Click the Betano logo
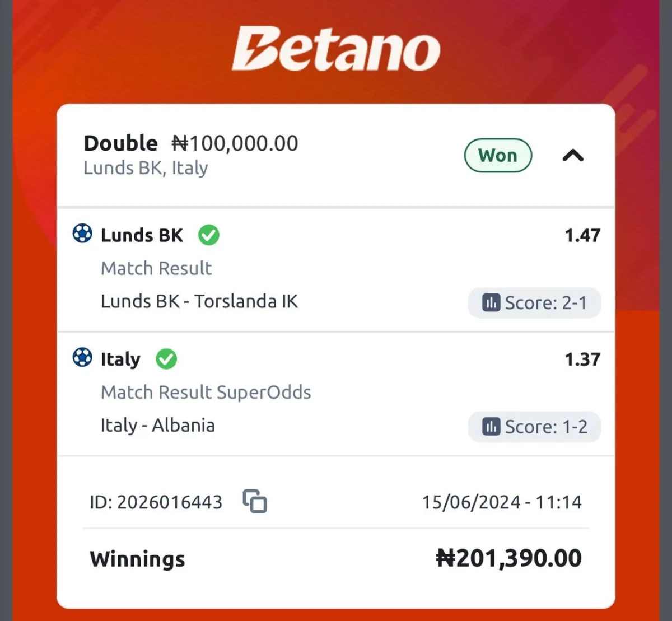 point(336,49)
